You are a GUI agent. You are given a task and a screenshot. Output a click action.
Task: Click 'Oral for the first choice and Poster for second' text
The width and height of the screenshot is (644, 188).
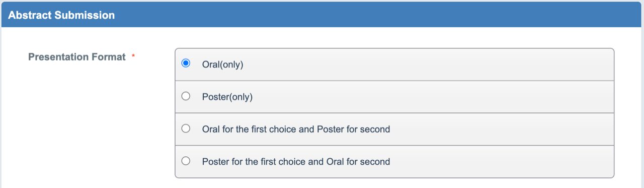coord(296,129)
